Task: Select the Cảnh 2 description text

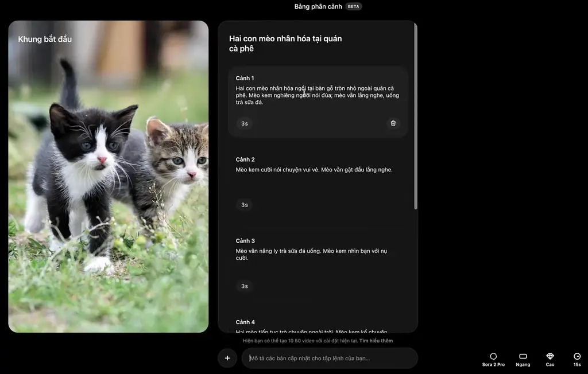Action: (x=313, y=169)
